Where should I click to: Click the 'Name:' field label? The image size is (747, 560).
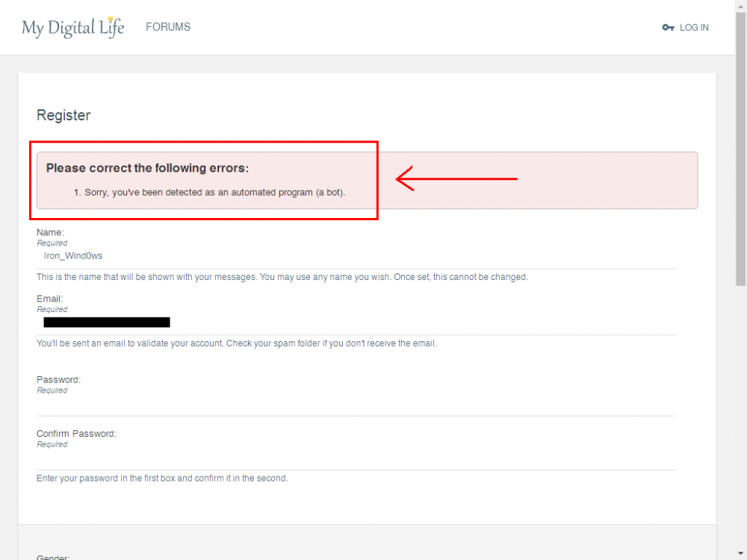pyautogui.click(x=50, y=233)
